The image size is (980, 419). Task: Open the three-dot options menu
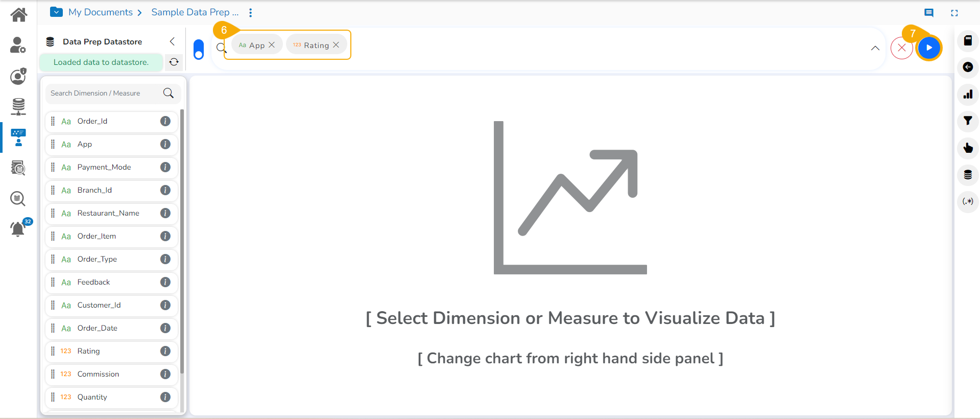250,13
